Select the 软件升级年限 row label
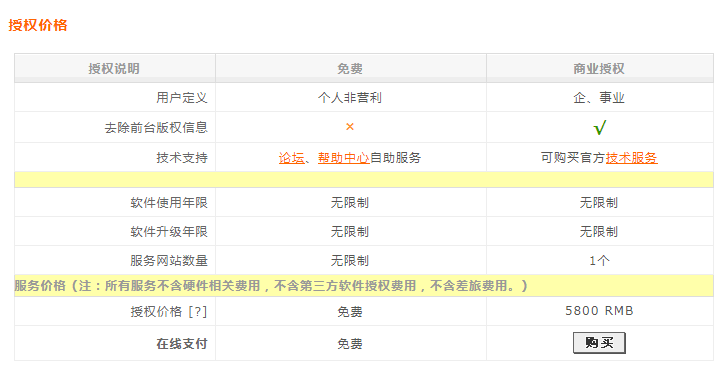This screenshot has height=369, width=724. [169, 231]
